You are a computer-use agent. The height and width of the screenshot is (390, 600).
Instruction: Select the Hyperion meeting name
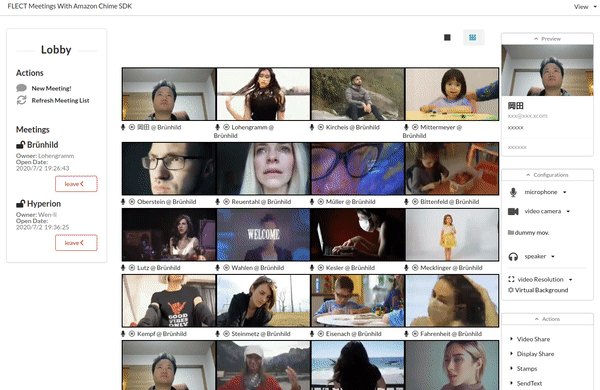tap(44, 204)
